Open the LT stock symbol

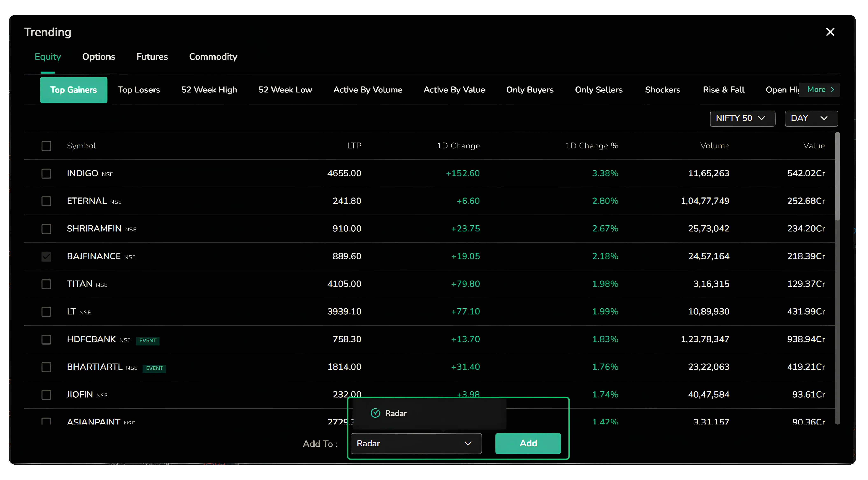tap(71, 312)
